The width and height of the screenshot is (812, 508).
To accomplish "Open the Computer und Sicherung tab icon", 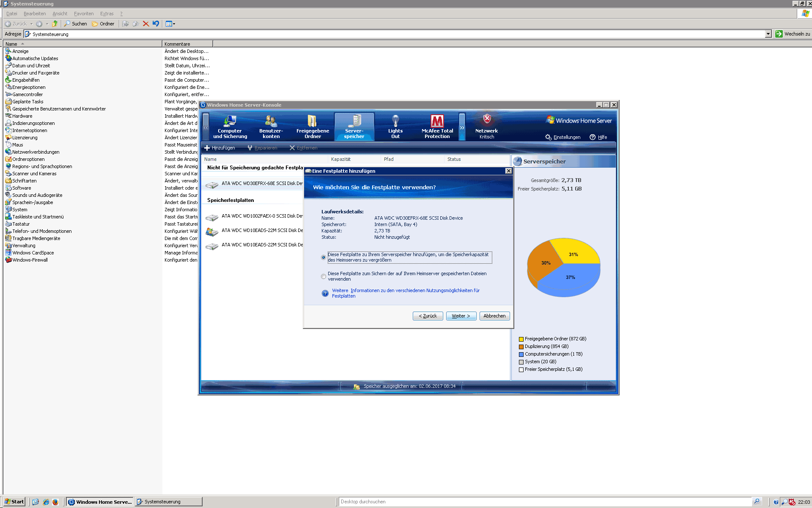I will (230, 121).
